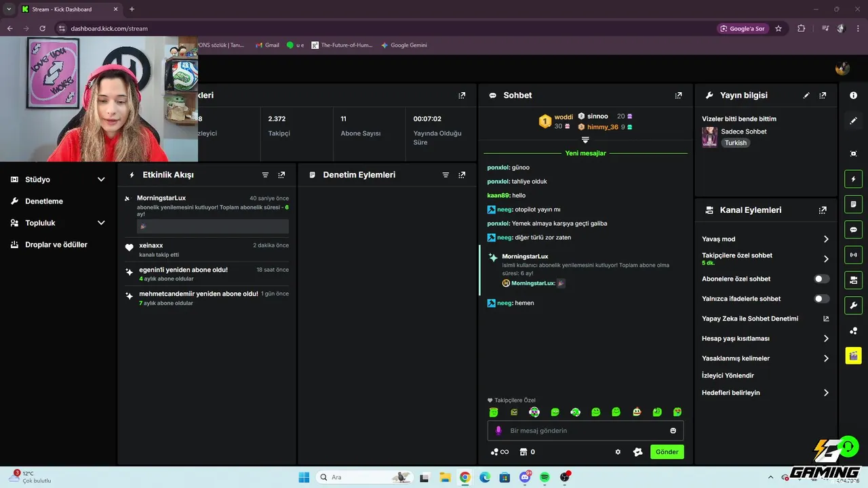Collapse the chat leaderboard arrow
This screenshot has height=488, width=868.
click(585, 140)
